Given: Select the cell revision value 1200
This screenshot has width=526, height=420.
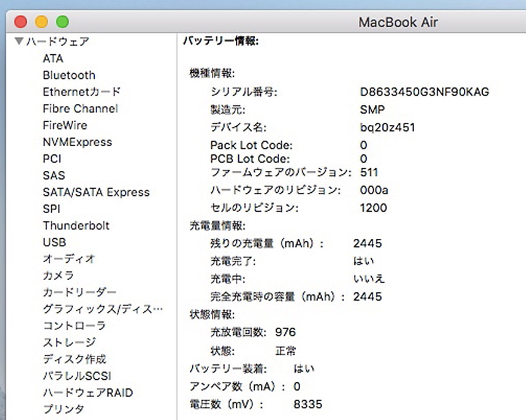Looking at the screenshot, I should [x=373, y=208].
